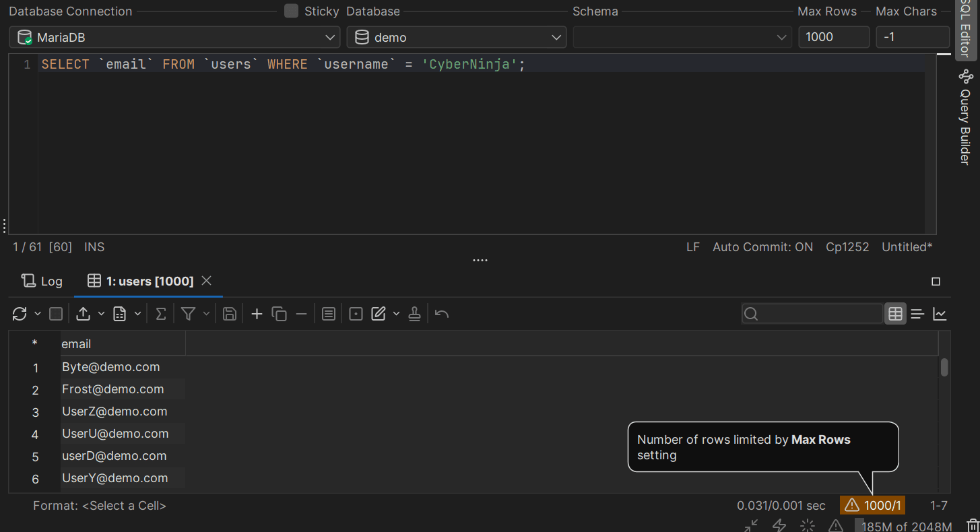This screenshot has width=980, height=532.
Task: Click the edit cell pencil icon
Action: click(379, 314)
